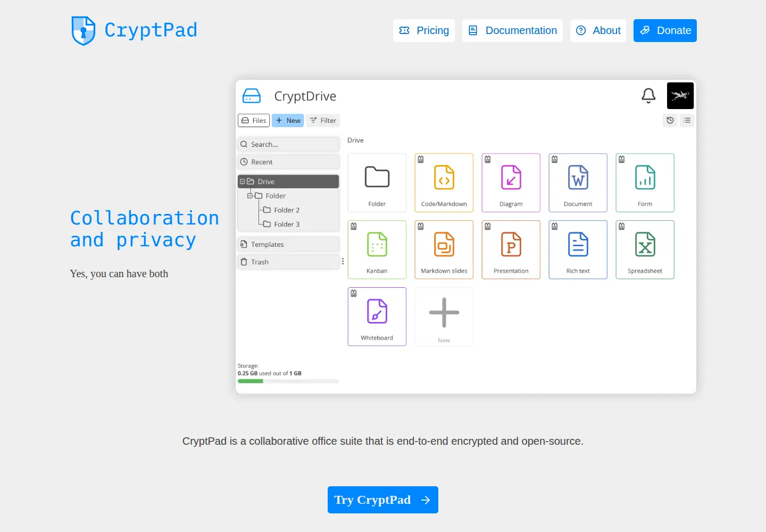The image size is (766, 532).
Task: Click the sidebar resize handle dots
Action: (343, 261)
